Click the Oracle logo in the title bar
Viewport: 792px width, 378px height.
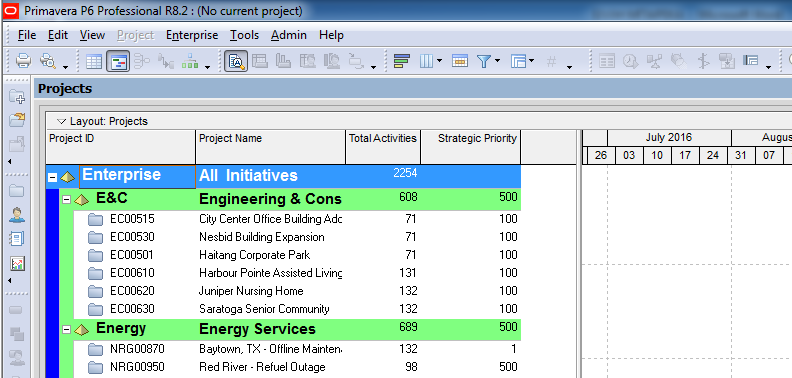(x=10, y=10)
